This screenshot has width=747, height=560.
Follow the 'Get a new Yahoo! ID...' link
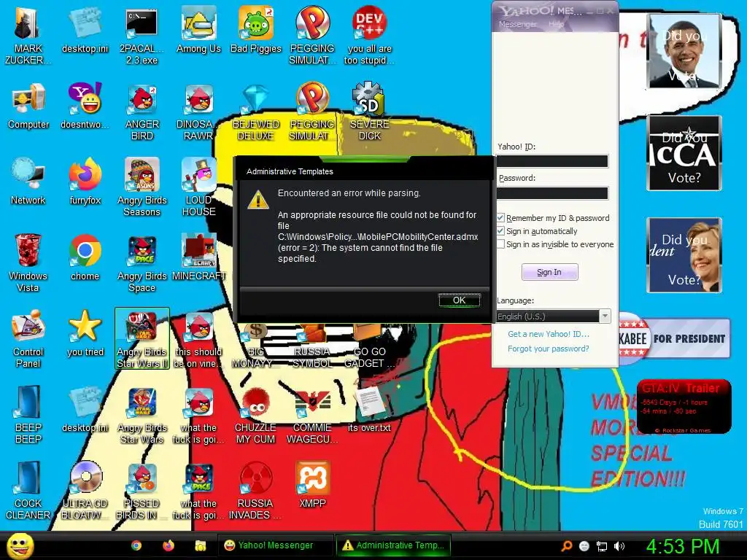549,334
